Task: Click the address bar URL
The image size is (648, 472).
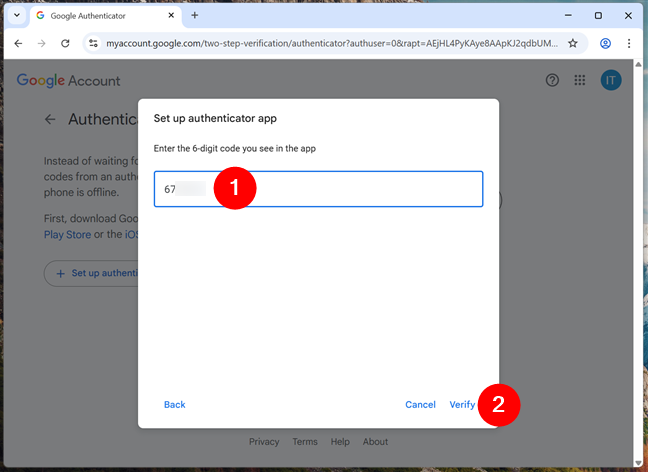Action: 332,43
